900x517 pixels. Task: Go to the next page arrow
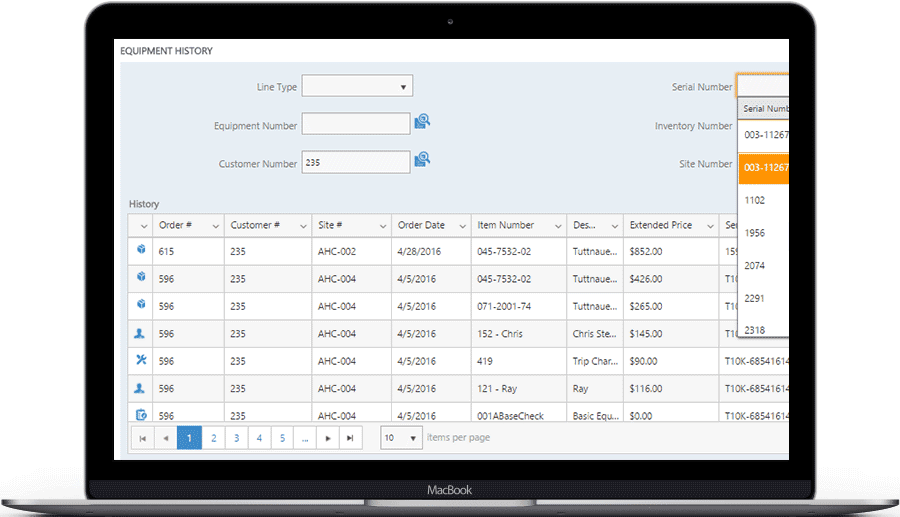[x=328, y=438]
